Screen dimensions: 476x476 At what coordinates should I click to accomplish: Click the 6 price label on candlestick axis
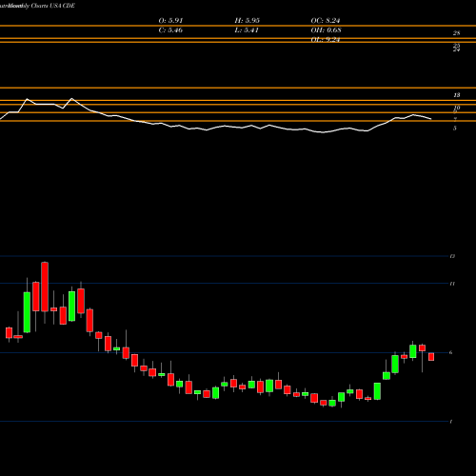coord(450,352)
